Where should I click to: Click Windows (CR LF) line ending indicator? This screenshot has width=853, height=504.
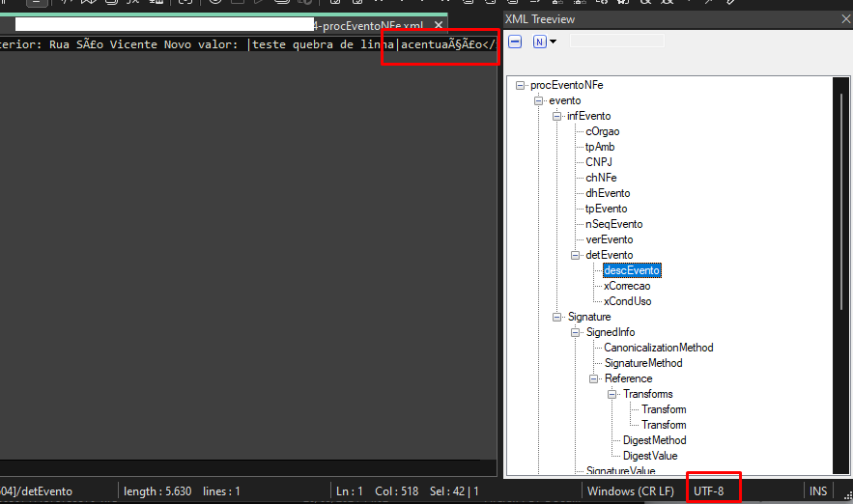(631, 491)
